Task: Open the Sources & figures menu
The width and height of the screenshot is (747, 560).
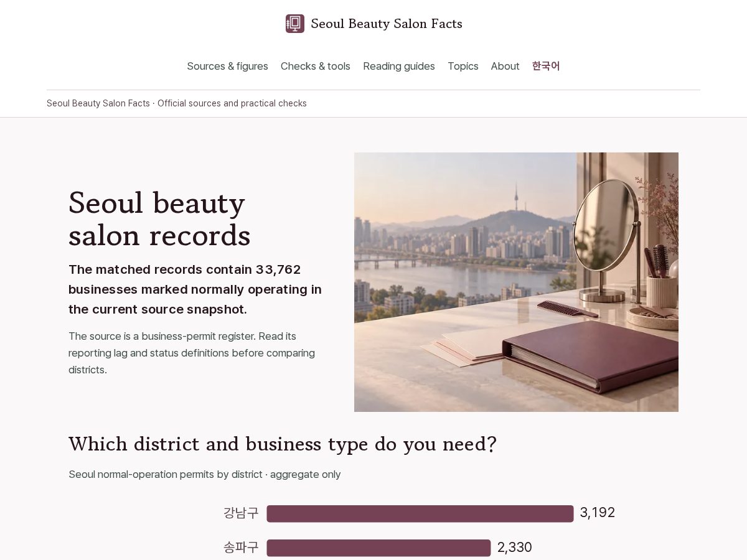Action: click(227, 66)
